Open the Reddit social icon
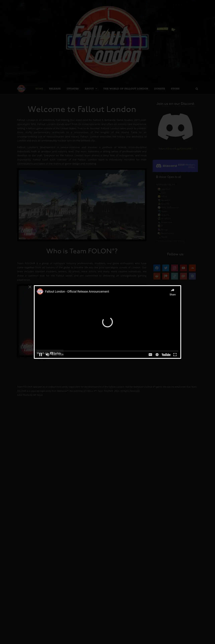Screen dimensions: 215x644 [x=157, y=276]
